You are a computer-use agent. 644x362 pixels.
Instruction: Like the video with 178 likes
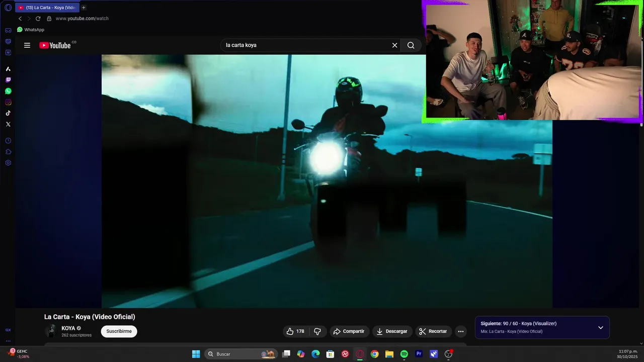[295, 331]
